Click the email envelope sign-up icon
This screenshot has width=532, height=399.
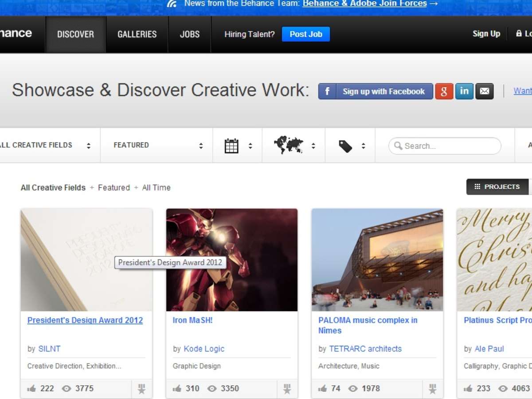[485, 91]
